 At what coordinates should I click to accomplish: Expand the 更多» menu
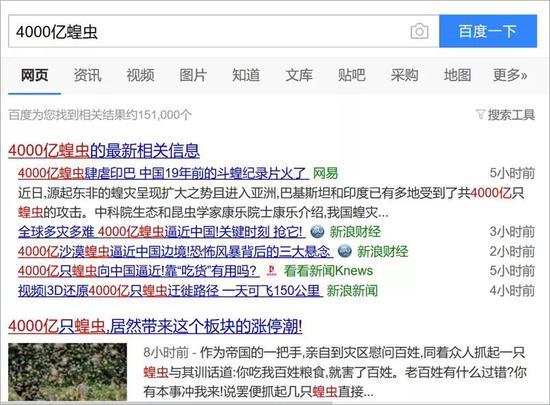tap(510, 75)
